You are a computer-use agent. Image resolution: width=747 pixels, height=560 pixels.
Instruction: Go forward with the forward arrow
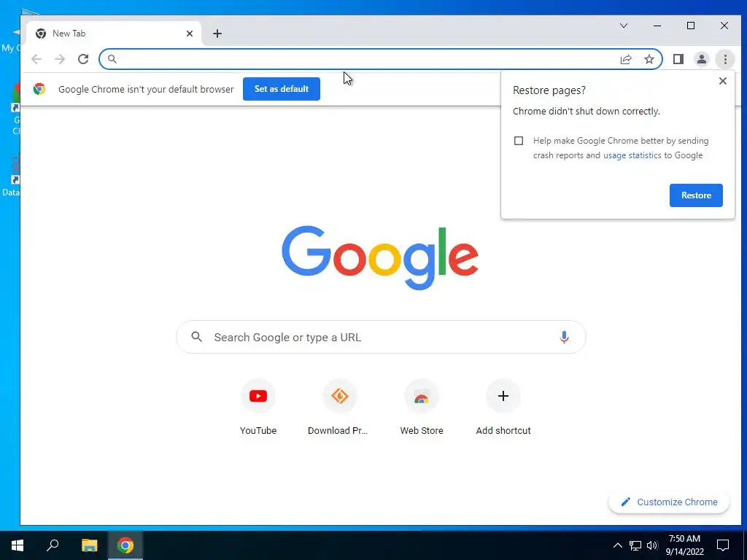[x=60, y=59]
